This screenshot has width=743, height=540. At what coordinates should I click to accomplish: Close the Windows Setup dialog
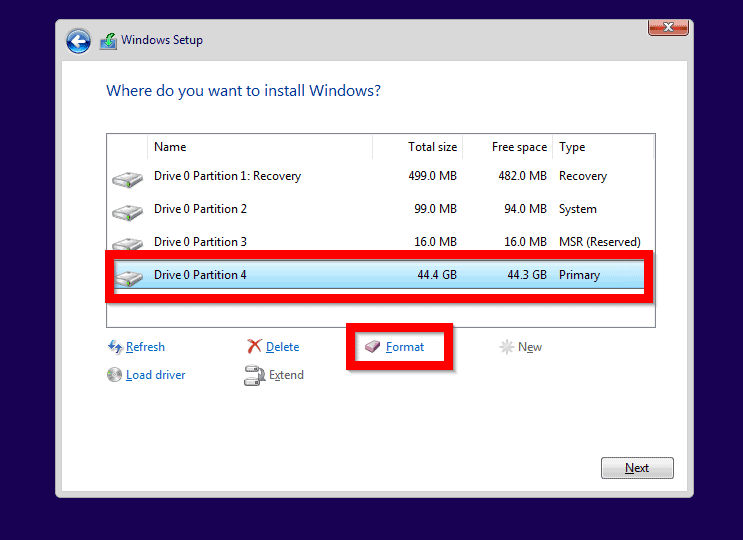click(668, 27)
